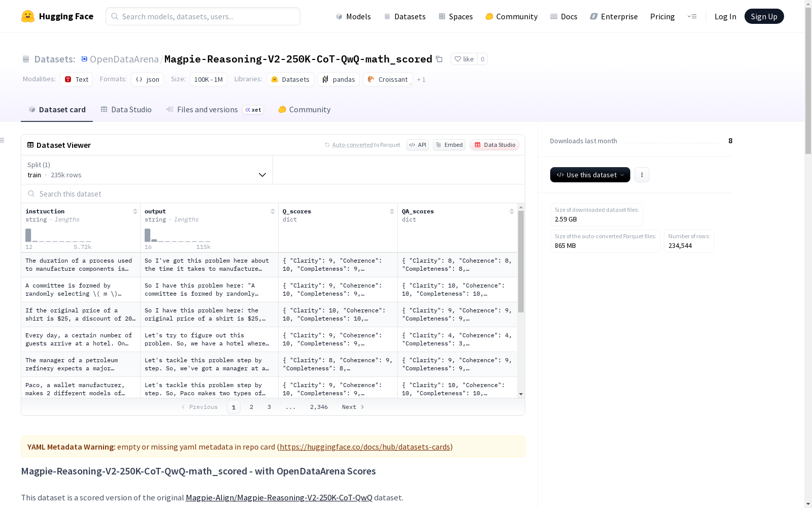The height and width of the screenshot is (508, 812).
Task: Click the pandas library tag
Action: pyautogui.click(x=339, y=79)
